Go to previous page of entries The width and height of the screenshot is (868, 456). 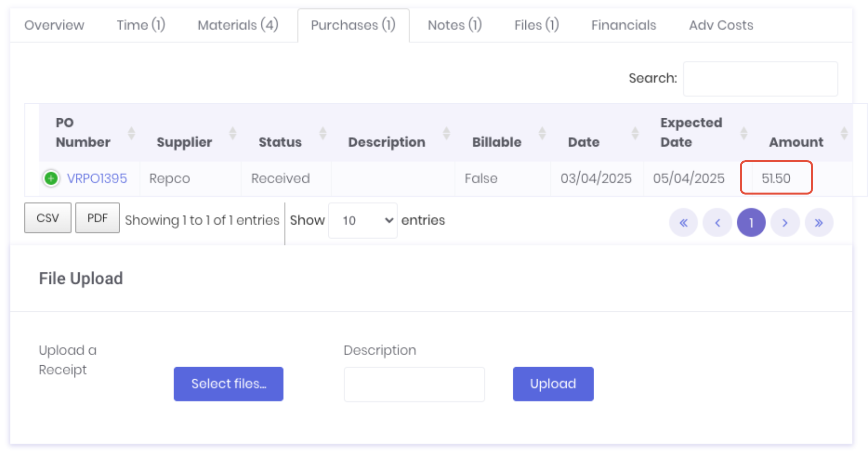coord(717,223)
